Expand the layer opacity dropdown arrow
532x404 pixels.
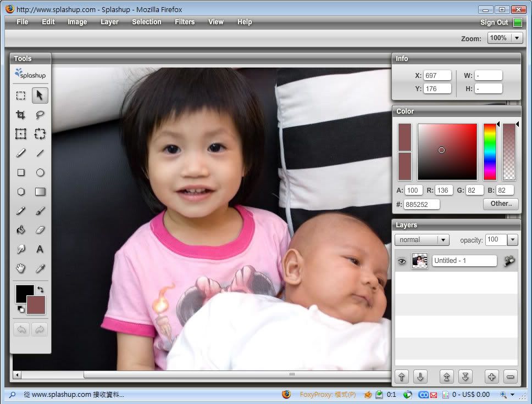point(512,240)
